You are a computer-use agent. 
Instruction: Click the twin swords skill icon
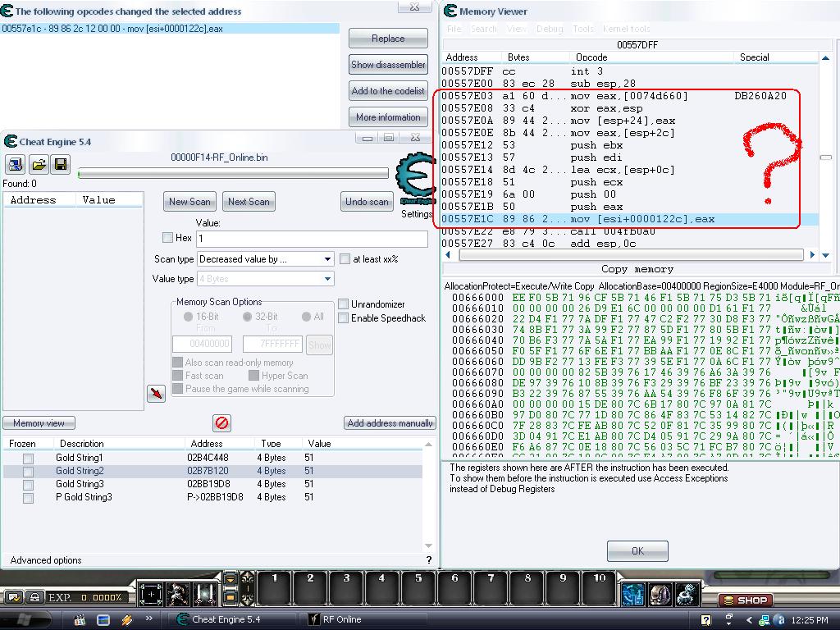(x=204, y=594)
